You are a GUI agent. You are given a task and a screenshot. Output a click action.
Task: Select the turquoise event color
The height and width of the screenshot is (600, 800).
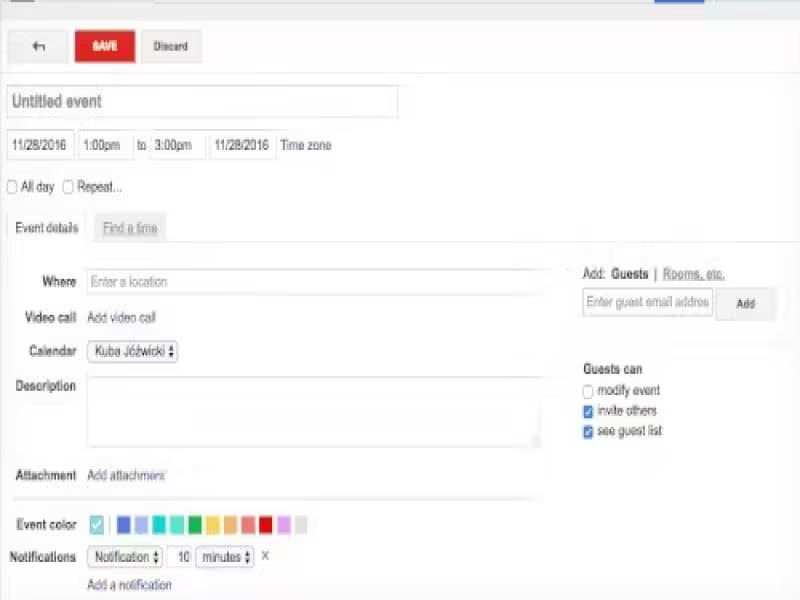point(159,524)
